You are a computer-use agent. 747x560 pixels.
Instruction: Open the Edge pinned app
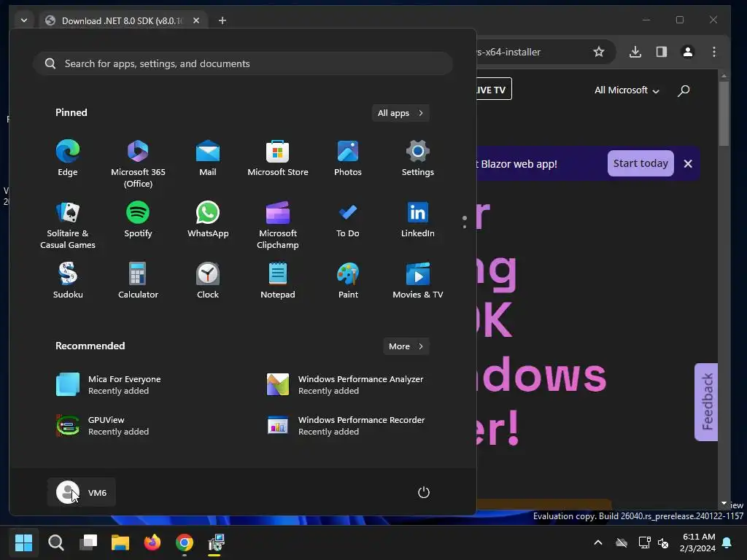coord(68,158)
